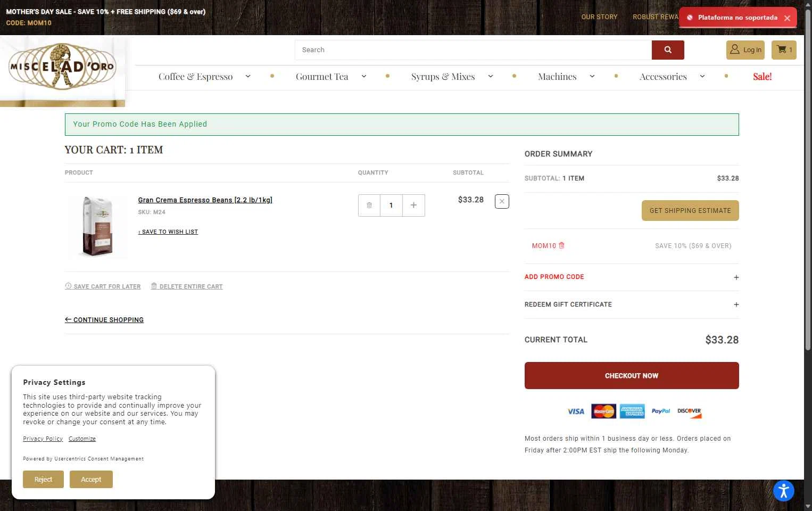
Task: Click the PayPal payment icon
Action: (x=661, y=411)
